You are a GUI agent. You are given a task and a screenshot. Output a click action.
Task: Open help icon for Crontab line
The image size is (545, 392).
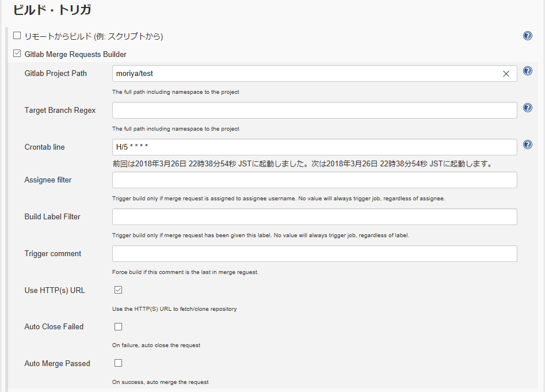(x=527, y=145)
